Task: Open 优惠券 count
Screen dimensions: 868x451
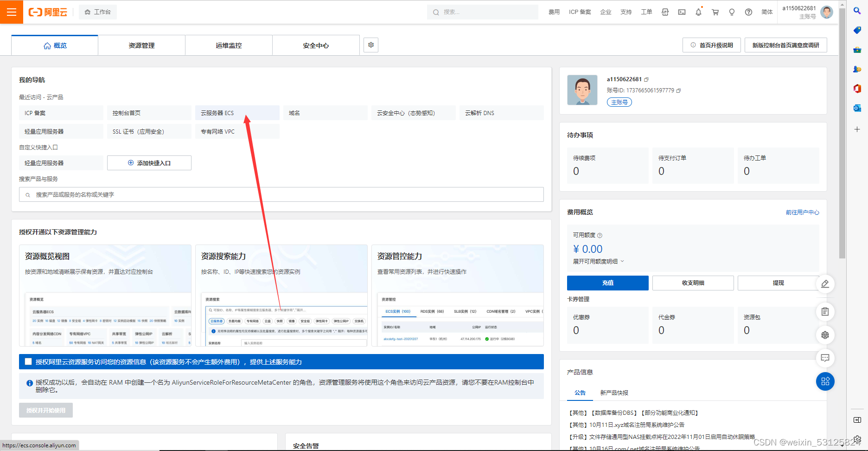Action: (x=576, y=330)
